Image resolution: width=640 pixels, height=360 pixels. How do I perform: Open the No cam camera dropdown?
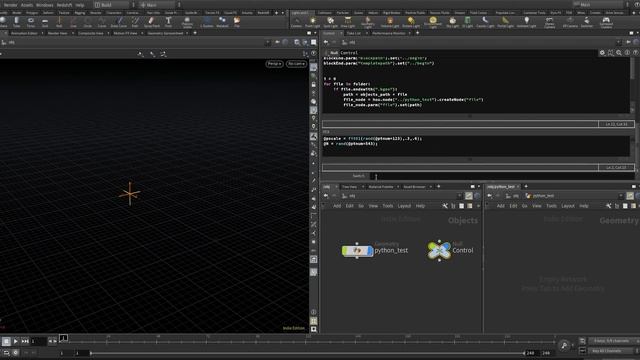296,64
